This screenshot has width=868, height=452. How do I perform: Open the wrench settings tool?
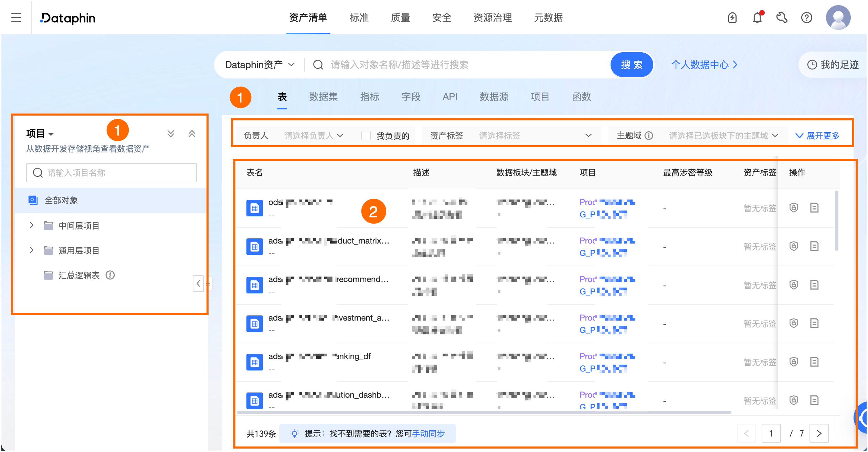click(782, 18)
